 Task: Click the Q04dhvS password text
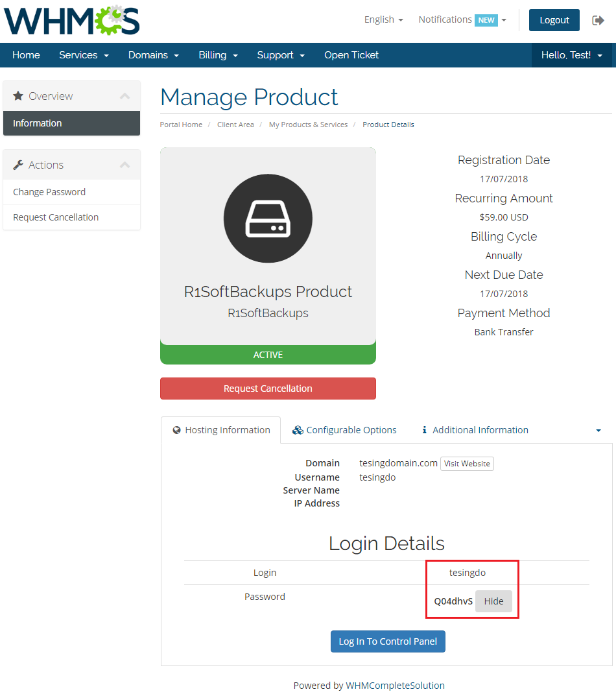453,601
